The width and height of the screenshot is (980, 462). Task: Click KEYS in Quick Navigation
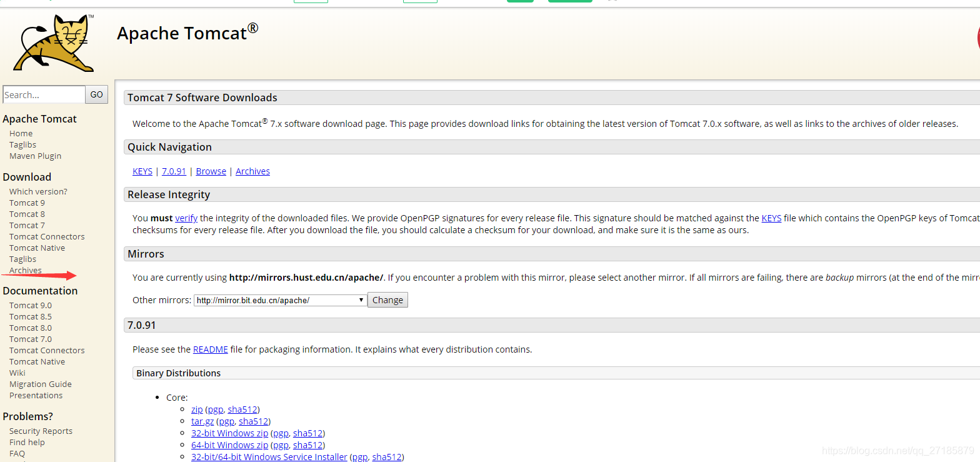(142, 171)
